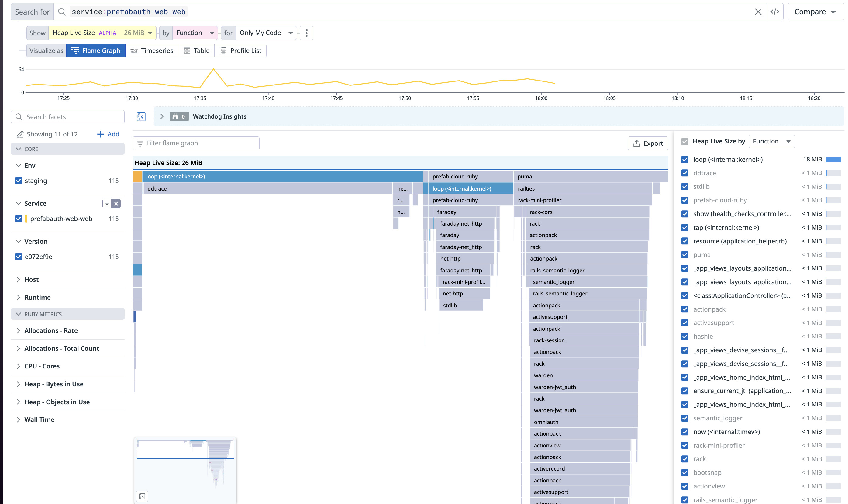Click the activerecord flame frame

tap(580, 469)
